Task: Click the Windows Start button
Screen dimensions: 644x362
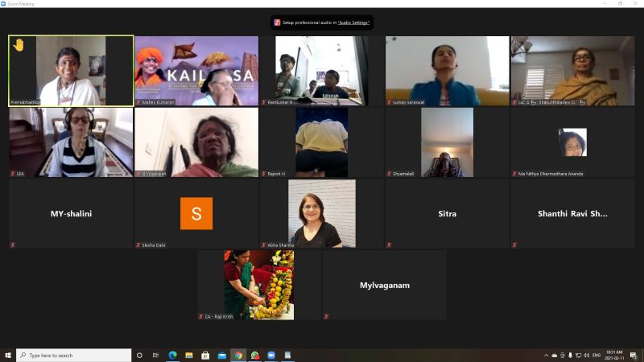Action: click(x=8, y=355)
